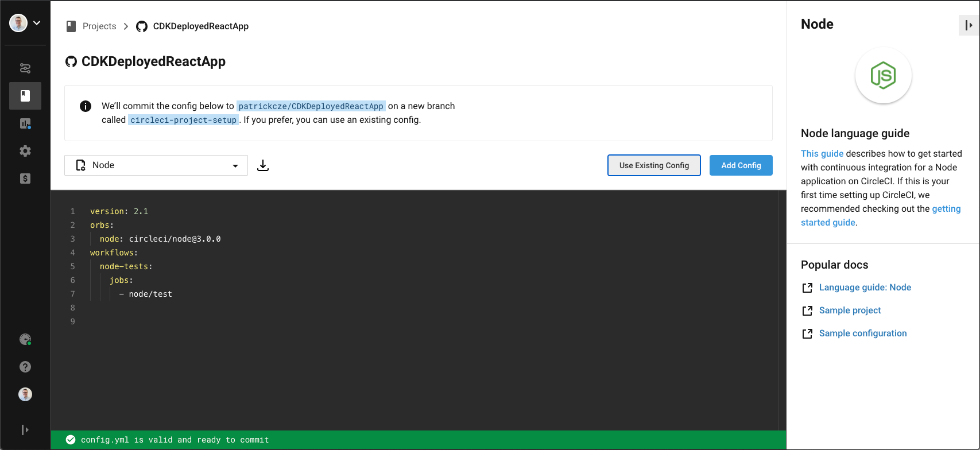Open the Pipelines sidebar icon

pyautogui.click(x=25, y=68)
